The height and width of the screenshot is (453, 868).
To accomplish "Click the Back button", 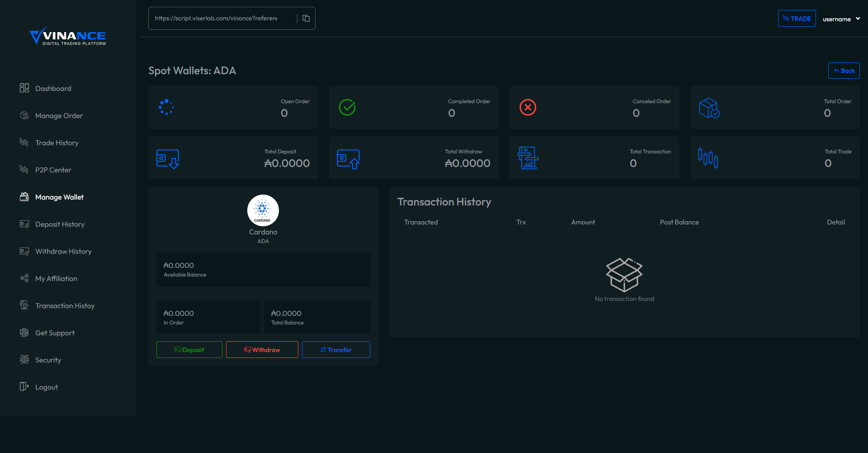I will 844,71.
